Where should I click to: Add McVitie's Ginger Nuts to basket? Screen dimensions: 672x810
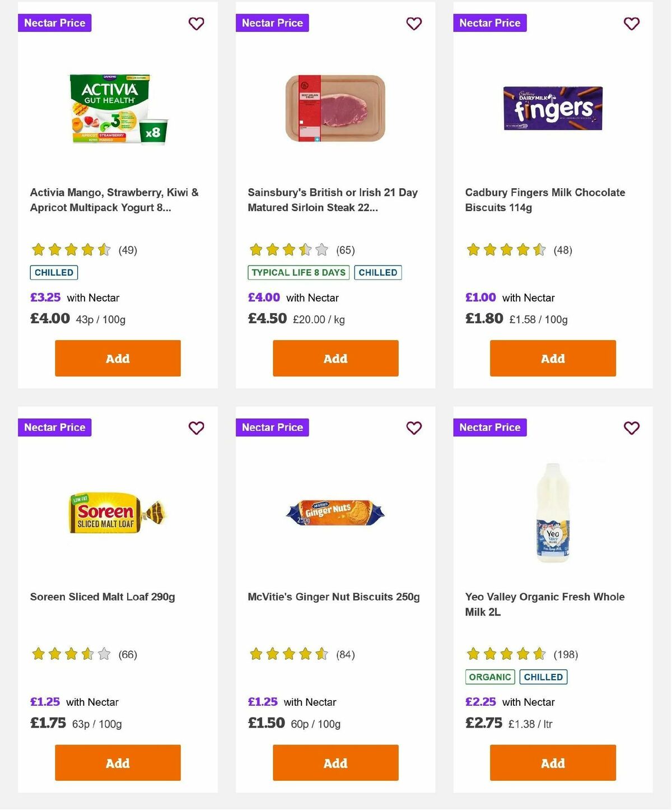point(335,762)
